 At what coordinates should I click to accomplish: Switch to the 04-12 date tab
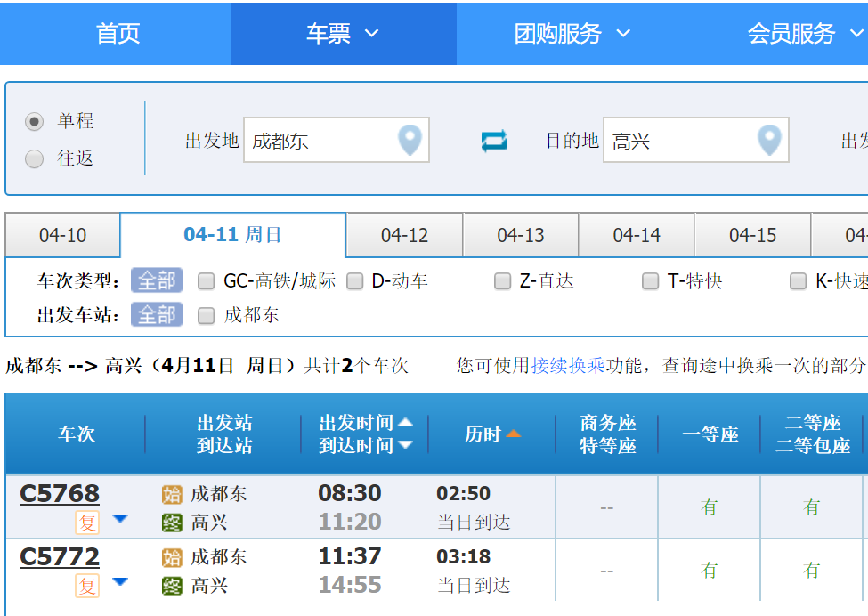click(x=404, y=236)
